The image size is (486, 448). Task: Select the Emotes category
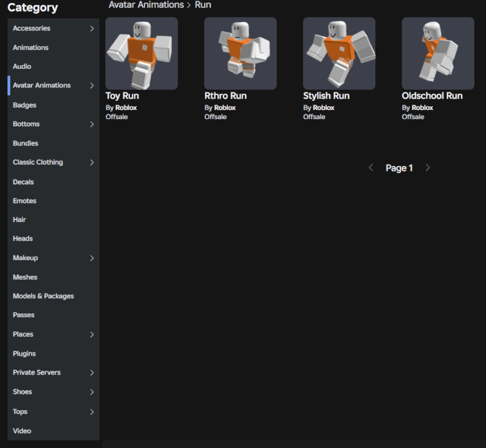click(x=53, y=201)
